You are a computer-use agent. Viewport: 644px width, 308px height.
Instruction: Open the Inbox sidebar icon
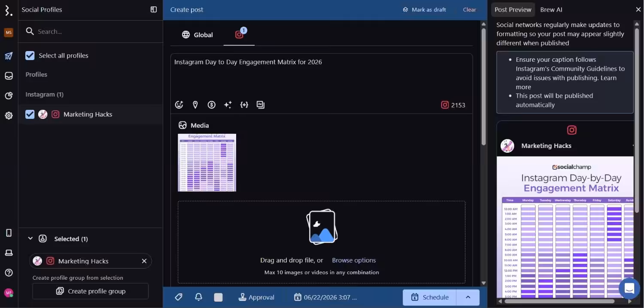click(x=9, y=76)
